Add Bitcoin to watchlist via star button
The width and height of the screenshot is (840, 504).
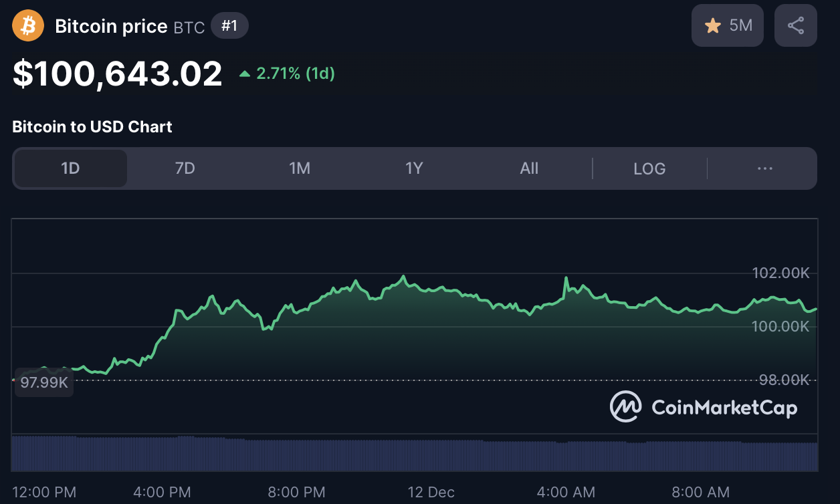pos(727,26)
